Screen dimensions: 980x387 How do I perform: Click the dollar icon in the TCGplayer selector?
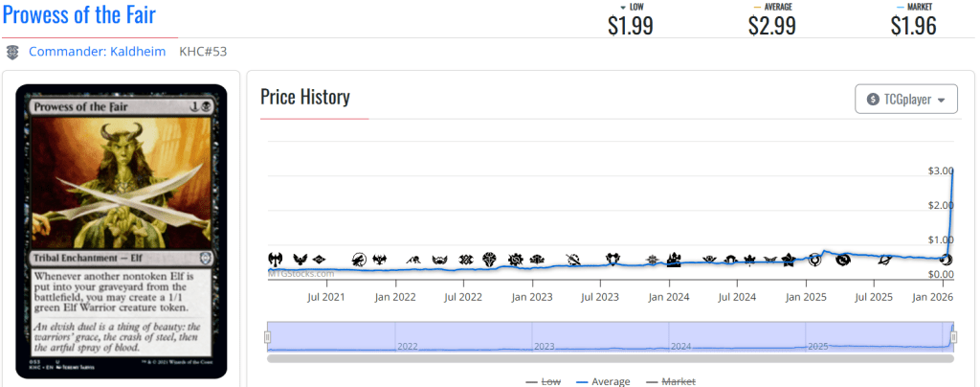(x=873, y=99)
